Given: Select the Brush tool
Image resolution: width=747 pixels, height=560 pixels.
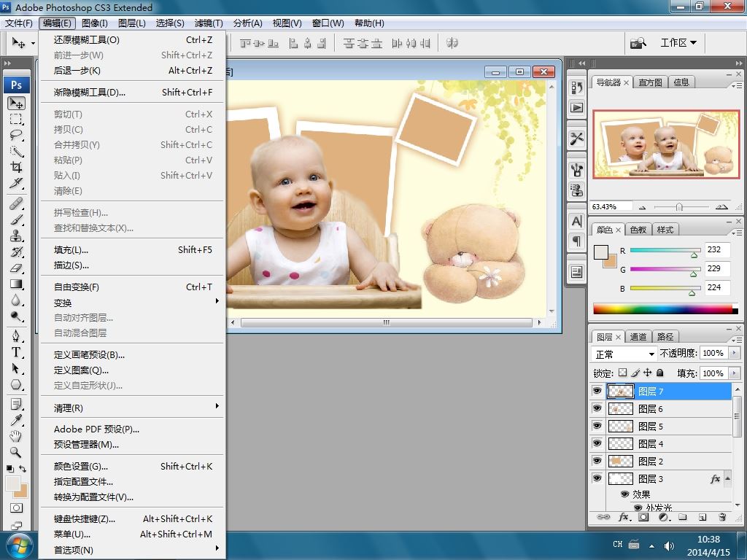Looking at the screenshot, I should pyautogui.click(x=16, y=219).
